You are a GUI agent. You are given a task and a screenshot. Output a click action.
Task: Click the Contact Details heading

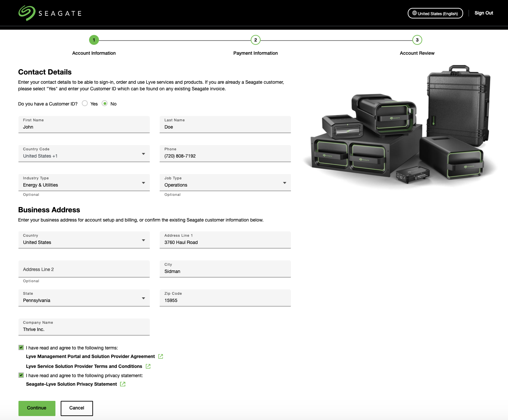click(x=45, y=72)
